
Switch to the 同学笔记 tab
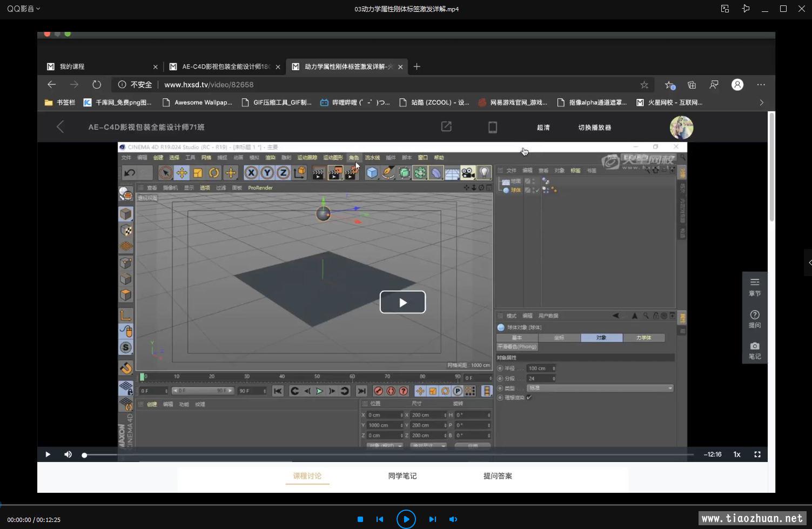(402, 476)
